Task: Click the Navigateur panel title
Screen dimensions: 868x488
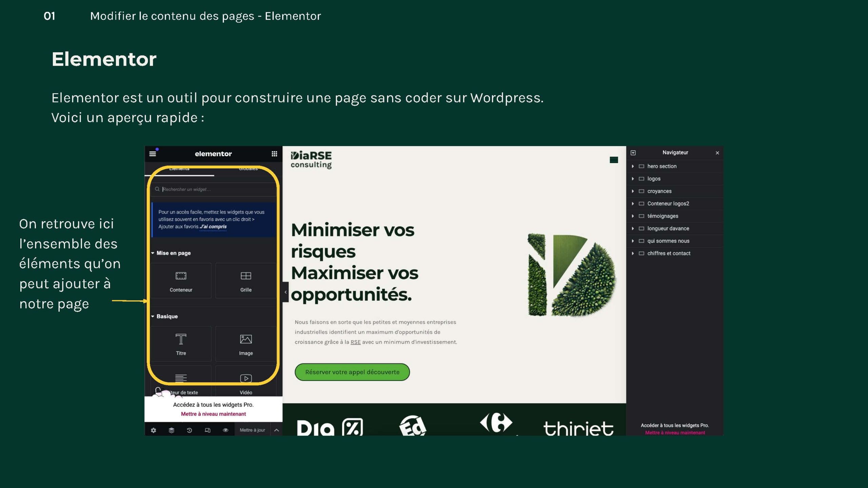Action: coord(675,152)
